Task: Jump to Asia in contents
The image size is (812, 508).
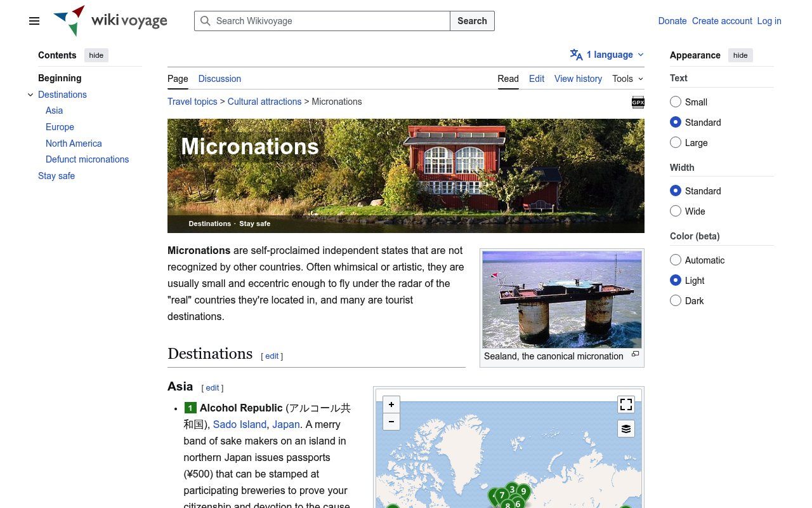Action: [54, 110]
